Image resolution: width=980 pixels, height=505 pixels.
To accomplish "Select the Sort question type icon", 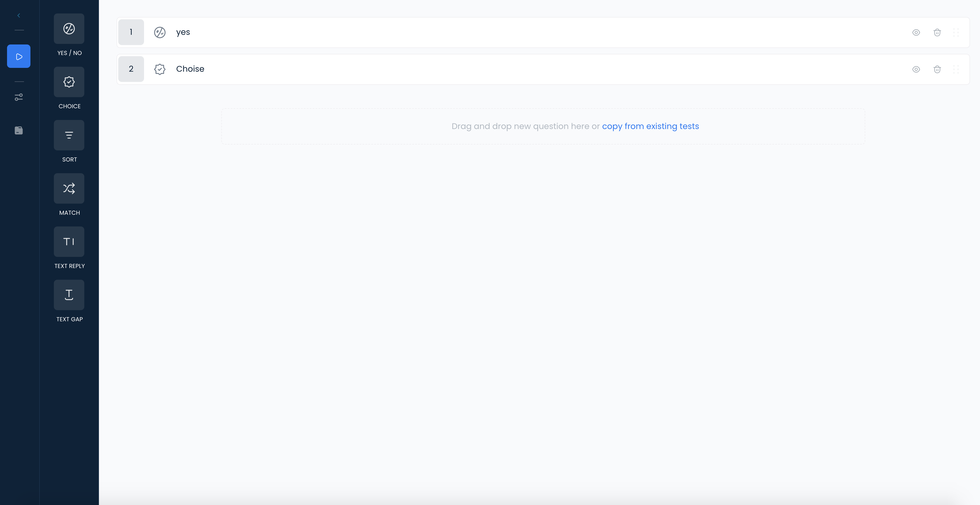I will tap(69, 135).
